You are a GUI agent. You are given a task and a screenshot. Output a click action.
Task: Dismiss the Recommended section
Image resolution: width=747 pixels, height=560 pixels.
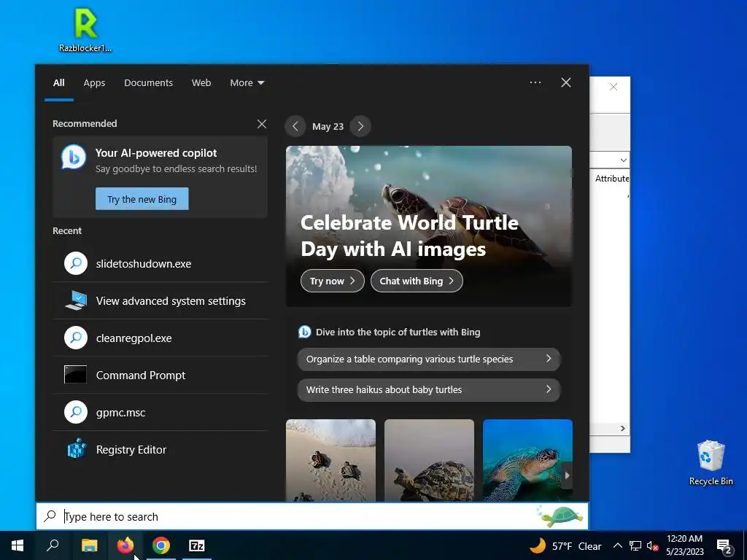click(262, 124)
